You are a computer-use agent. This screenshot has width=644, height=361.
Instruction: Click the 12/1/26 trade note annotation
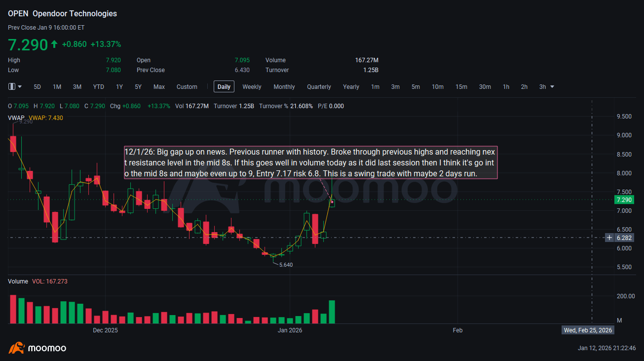point(310,162)
